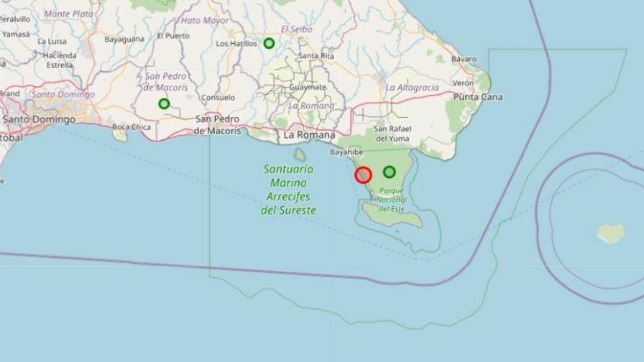Select the La Romana city label

(x=309, y=134)
